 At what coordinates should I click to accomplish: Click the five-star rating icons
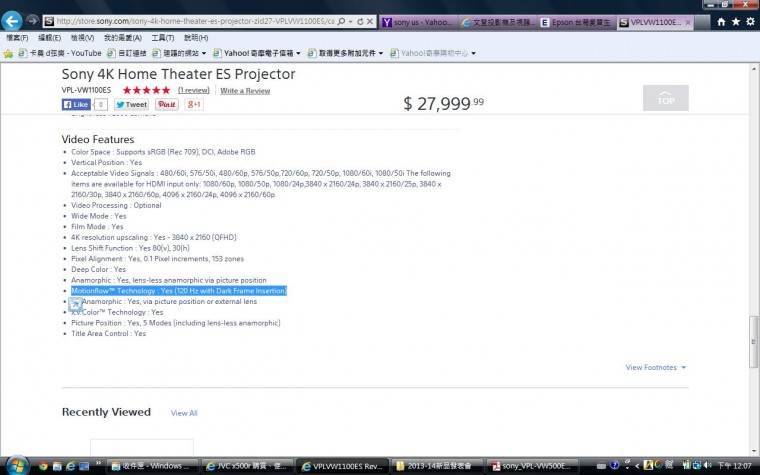point(146,90)
